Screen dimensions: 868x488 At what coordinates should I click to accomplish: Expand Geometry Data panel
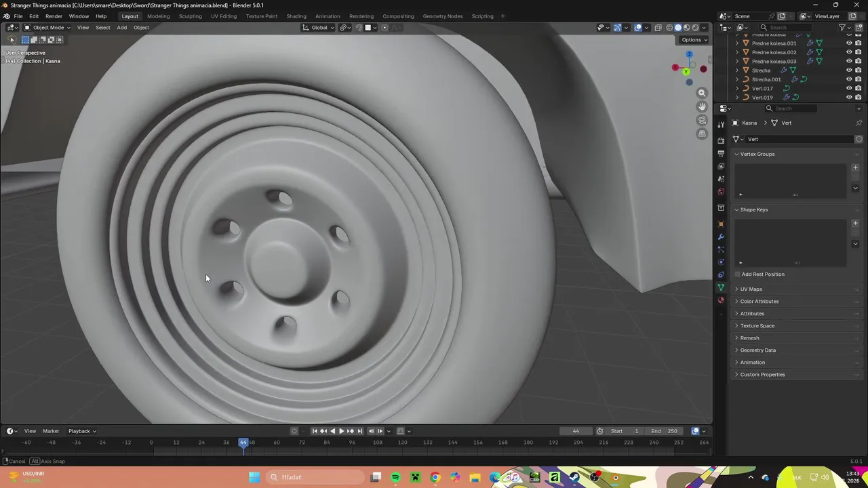tap(757, 350)
